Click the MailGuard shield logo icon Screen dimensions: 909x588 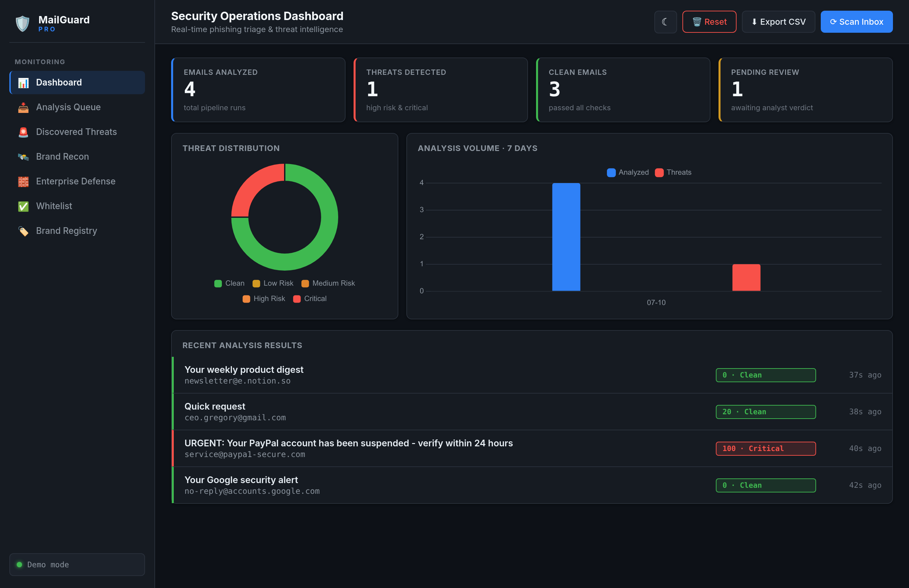point(22,24)
